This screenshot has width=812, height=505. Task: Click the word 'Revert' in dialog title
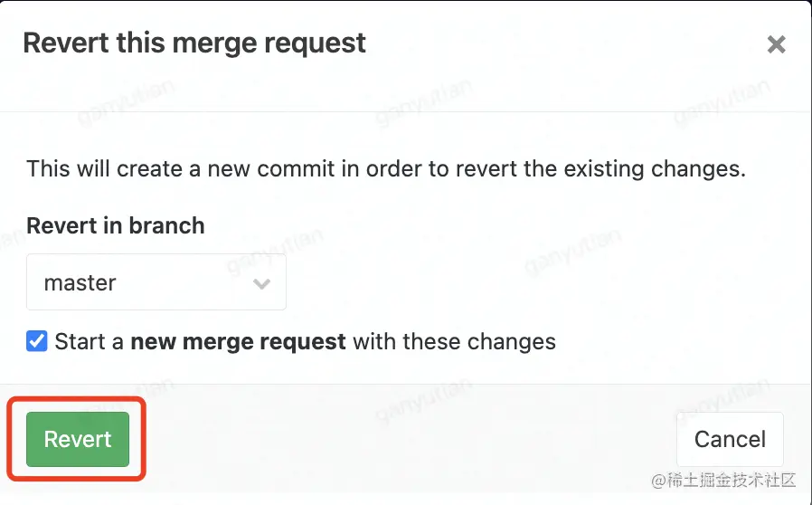click(x=66, y=43)
